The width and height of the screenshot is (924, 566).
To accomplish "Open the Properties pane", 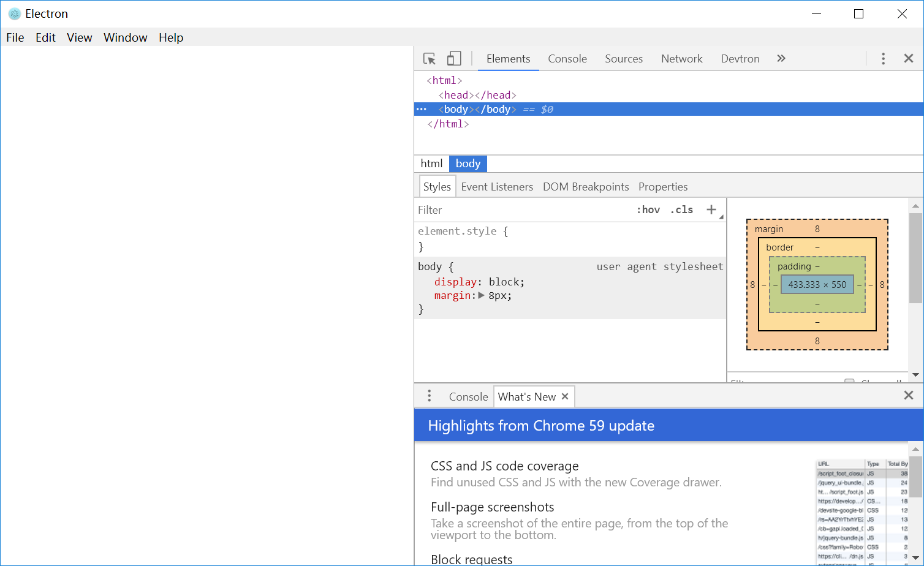I will [663, 187].
